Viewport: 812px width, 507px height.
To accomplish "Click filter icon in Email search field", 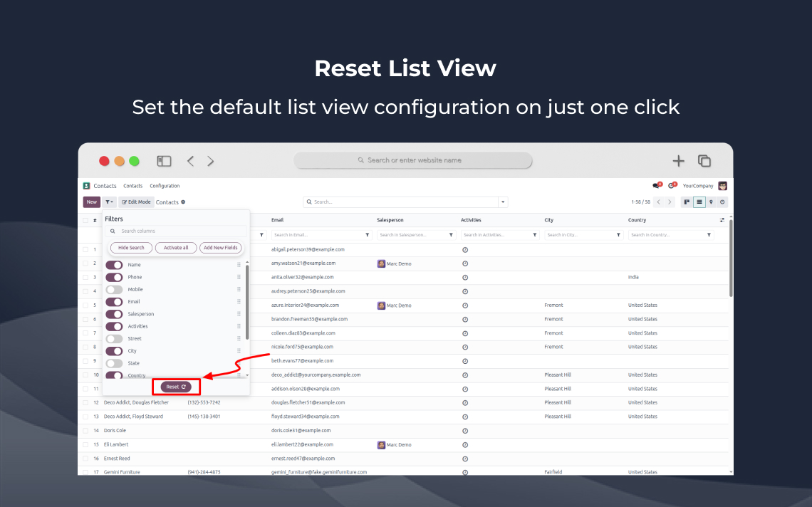I will pyautogui.click(x=367, y=235).
